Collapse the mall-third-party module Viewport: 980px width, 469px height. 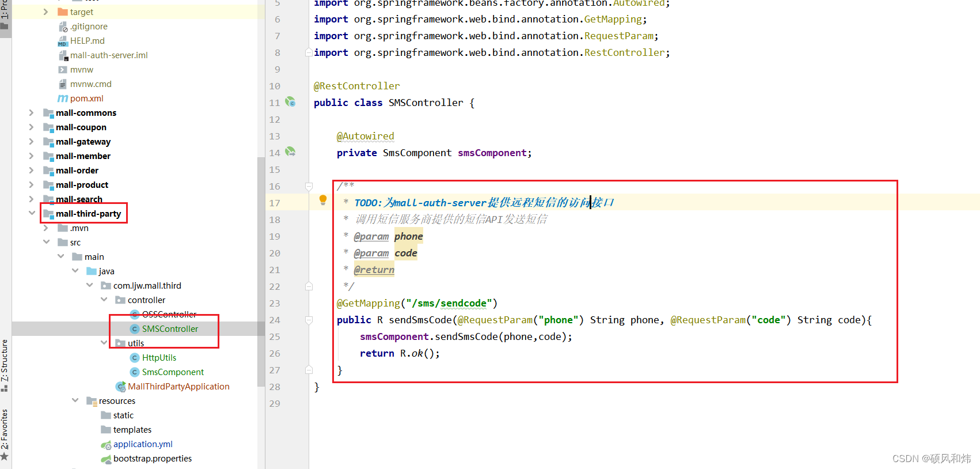tap(32, 213)
